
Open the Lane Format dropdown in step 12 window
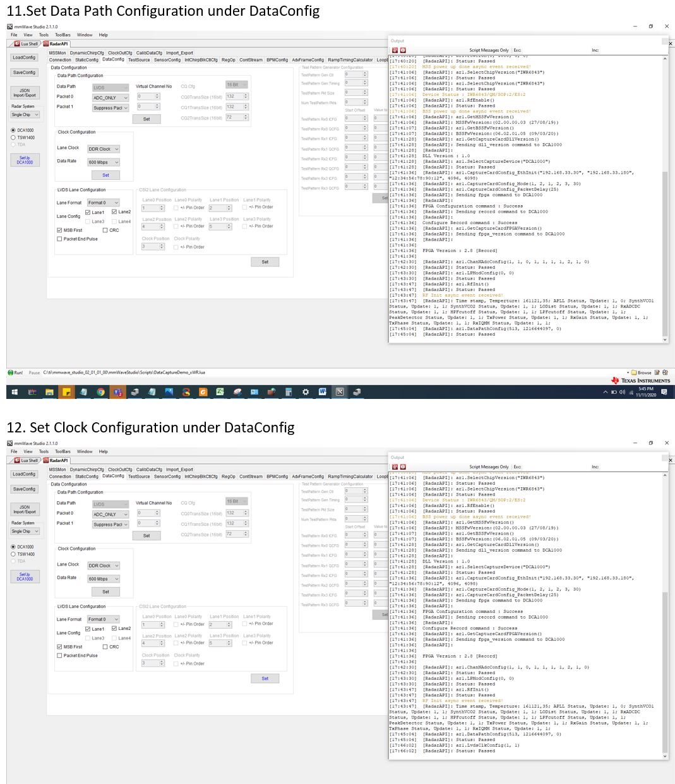104,619
